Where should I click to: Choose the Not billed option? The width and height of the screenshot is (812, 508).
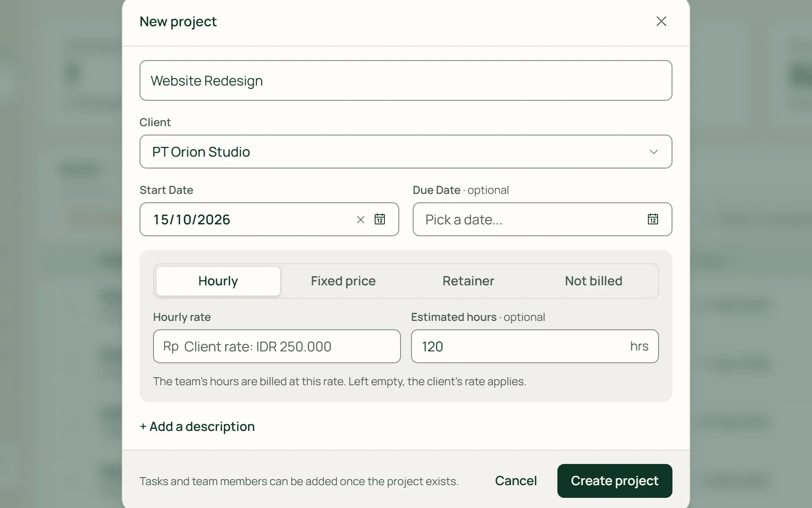point(593,281)
